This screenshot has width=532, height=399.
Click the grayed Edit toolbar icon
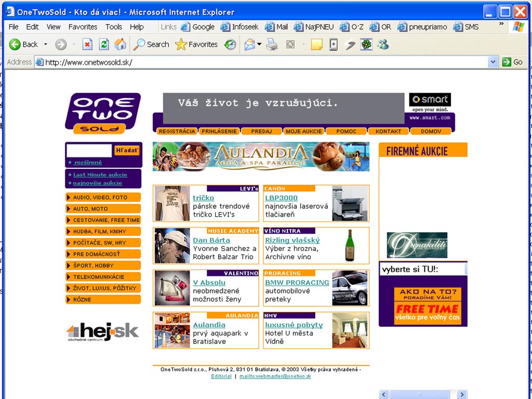pyautogui.click(x=290, y=45)
